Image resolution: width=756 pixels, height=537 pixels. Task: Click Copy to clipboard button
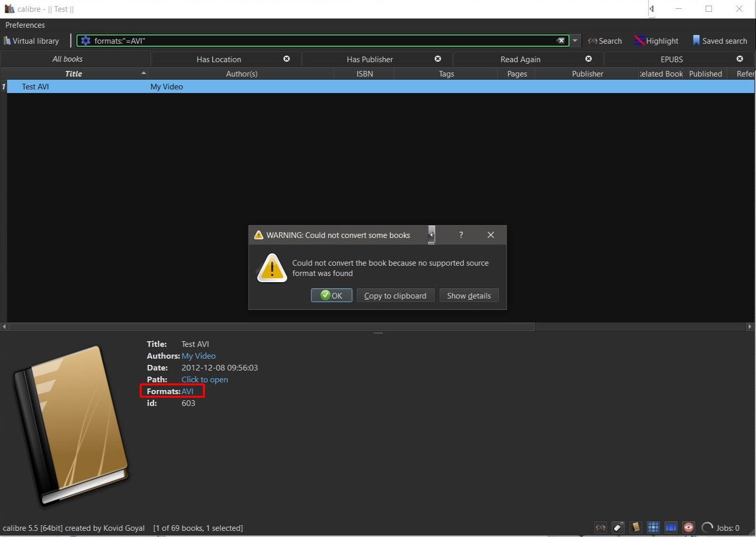tap(395, 295)
